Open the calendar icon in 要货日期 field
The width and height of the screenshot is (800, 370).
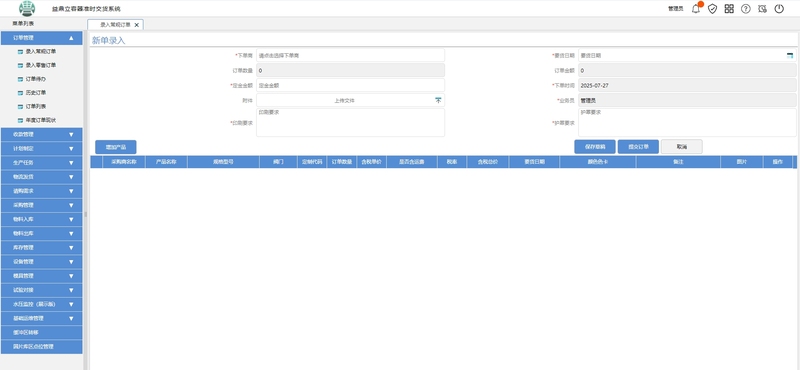point(790,55)
